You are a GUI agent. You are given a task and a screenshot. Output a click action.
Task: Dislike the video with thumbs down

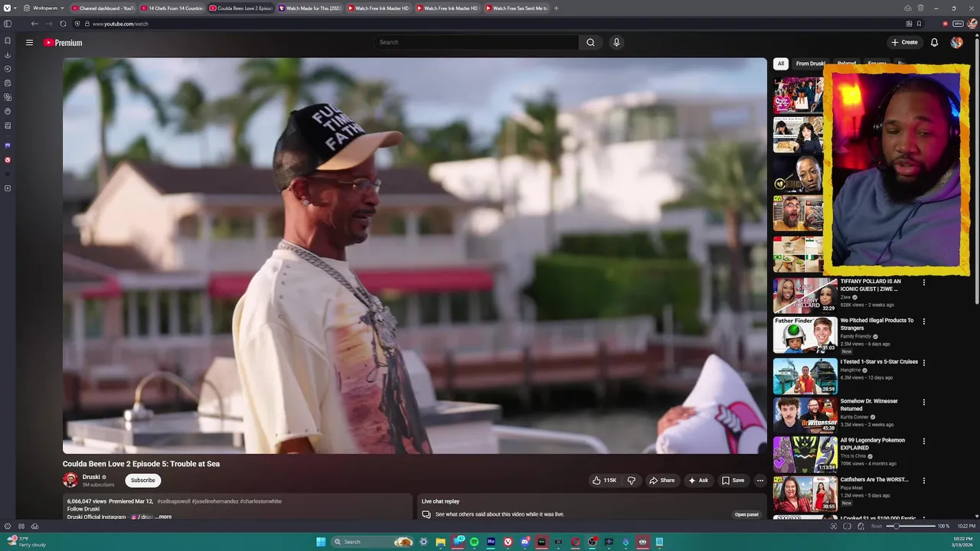point(632,481)
